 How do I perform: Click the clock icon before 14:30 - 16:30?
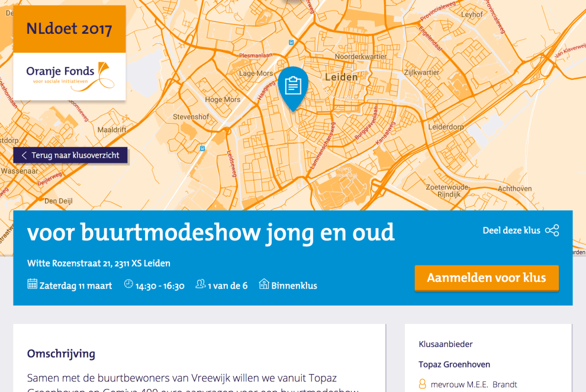pos(128,285)
